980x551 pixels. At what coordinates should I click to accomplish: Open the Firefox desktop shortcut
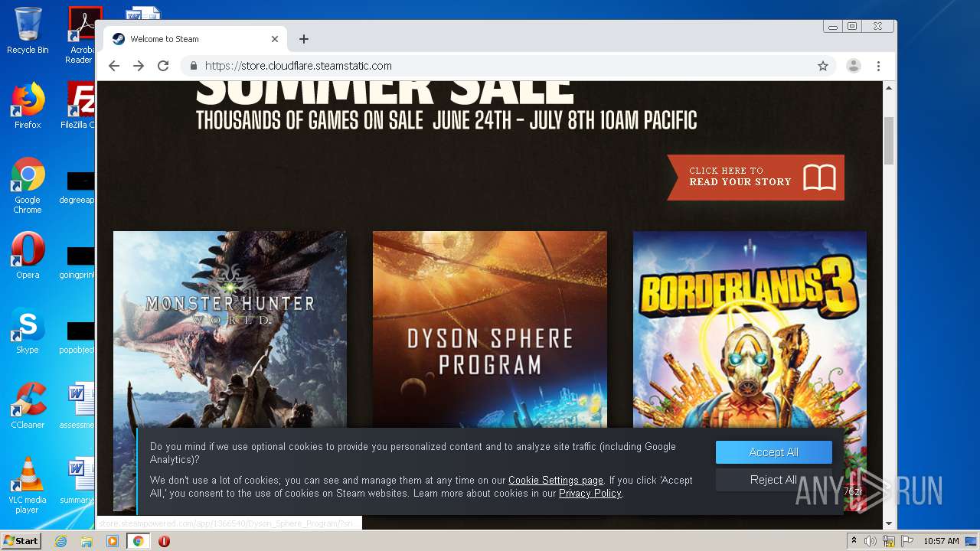tap(28, 105)
